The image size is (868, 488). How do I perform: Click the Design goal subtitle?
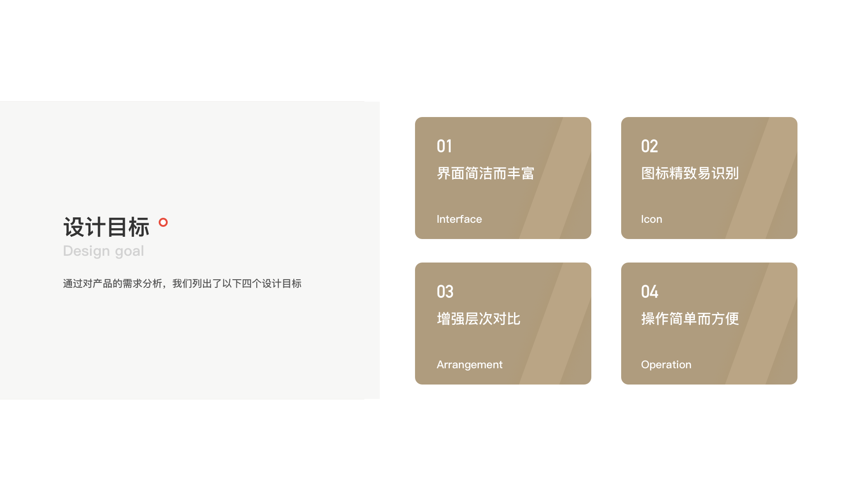click(x=104, y=251)
